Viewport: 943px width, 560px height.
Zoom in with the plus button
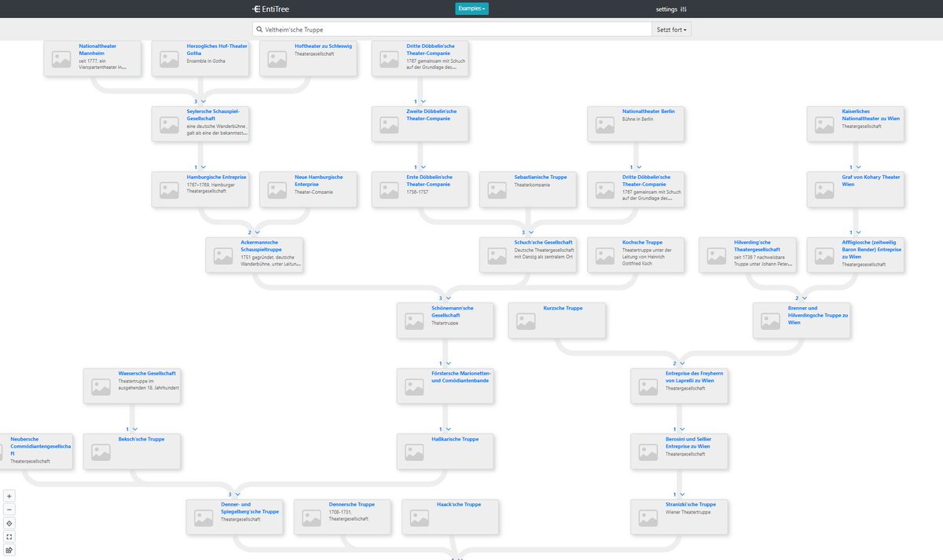coord(9,496)
